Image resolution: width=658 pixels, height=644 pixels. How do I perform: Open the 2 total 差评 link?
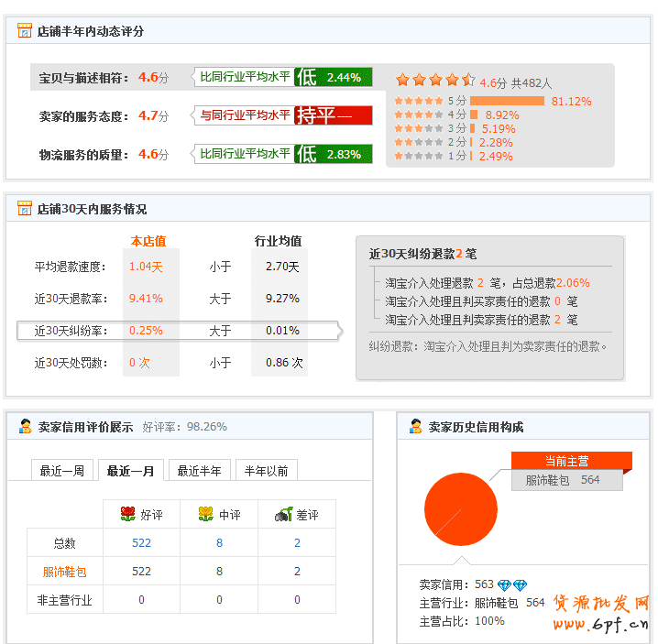[x=297, y=543]
